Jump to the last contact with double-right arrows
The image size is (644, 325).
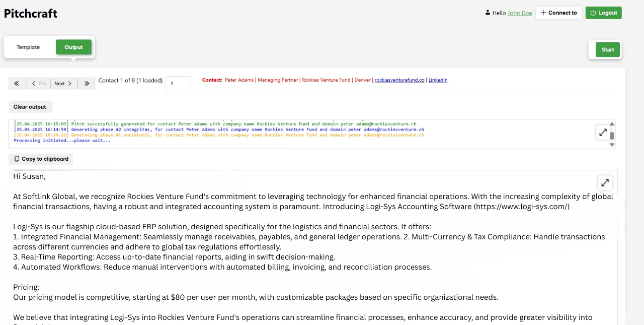tap(86, 84)
